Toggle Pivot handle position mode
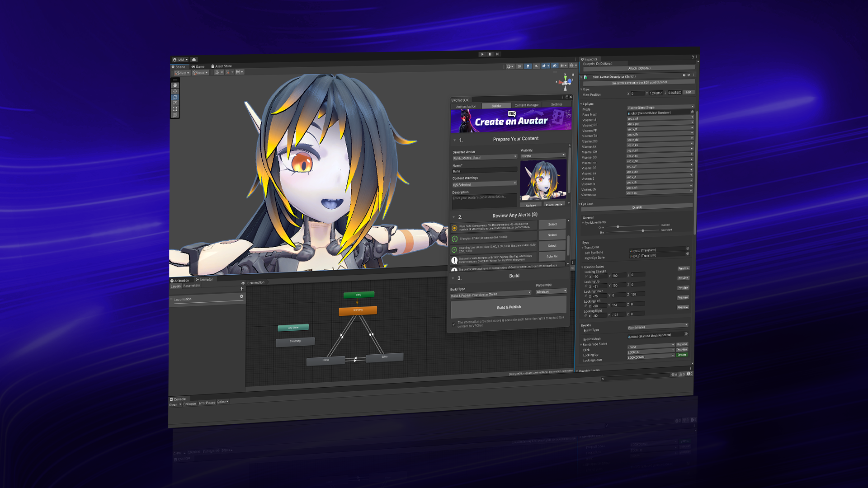Screen dimensions: 868x488 [x=182, y=72]
